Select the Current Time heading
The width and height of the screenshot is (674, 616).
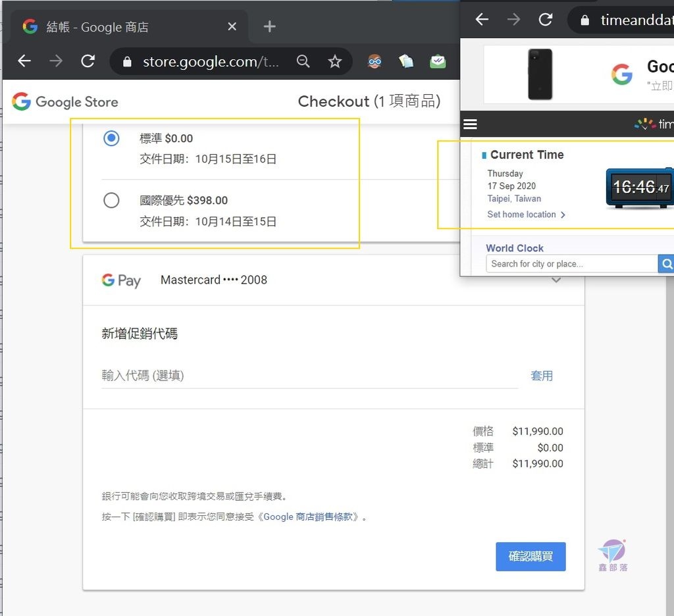[527, 155]
